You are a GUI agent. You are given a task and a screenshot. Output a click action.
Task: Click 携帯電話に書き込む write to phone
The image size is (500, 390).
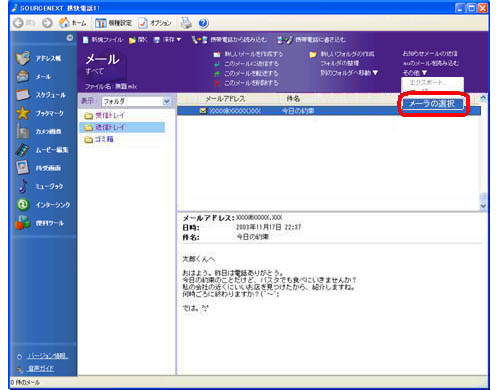pos(312,40)
